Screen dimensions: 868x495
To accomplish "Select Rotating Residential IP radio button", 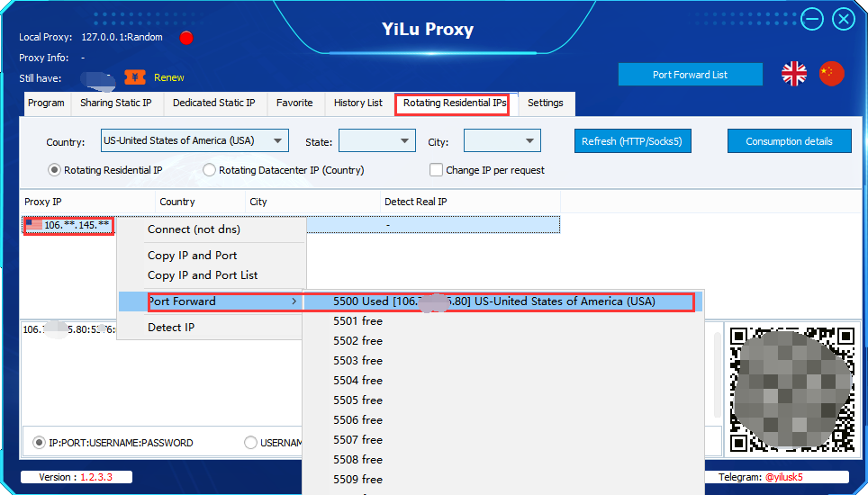I will [54, 170].
